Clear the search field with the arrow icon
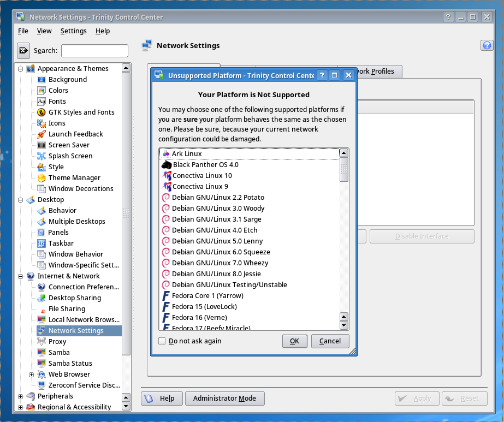504x422 pixels. click(23, 50)
